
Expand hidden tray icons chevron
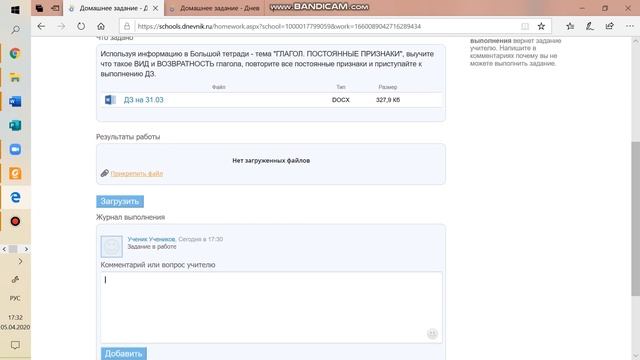(20, 261)
